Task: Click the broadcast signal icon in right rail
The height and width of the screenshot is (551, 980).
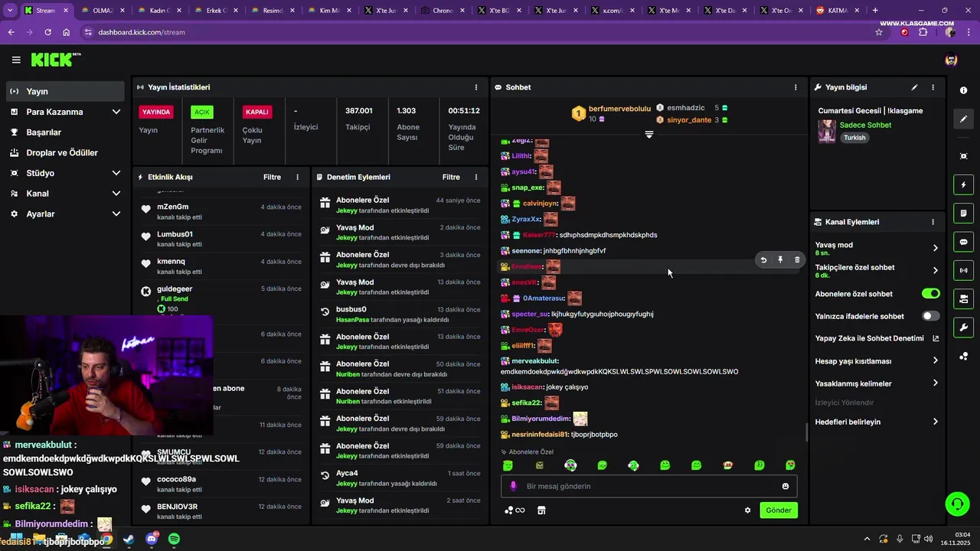Action: pos(963,270)
